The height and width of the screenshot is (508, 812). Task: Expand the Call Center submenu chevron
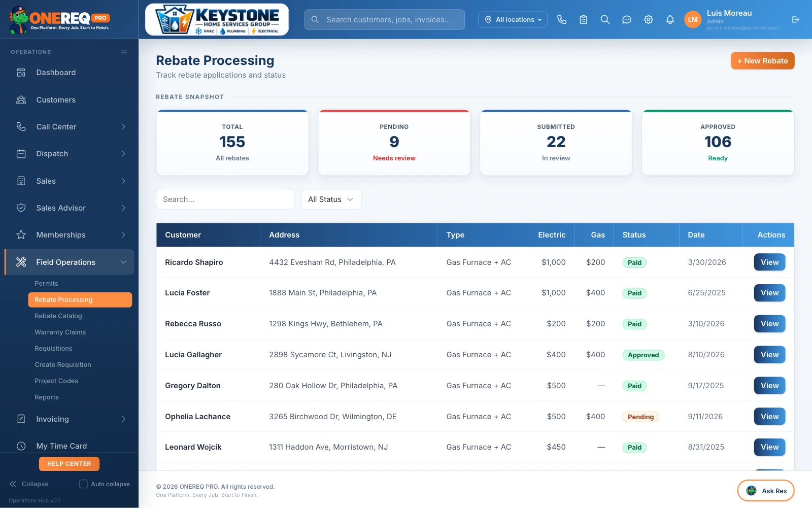[123, 127]
